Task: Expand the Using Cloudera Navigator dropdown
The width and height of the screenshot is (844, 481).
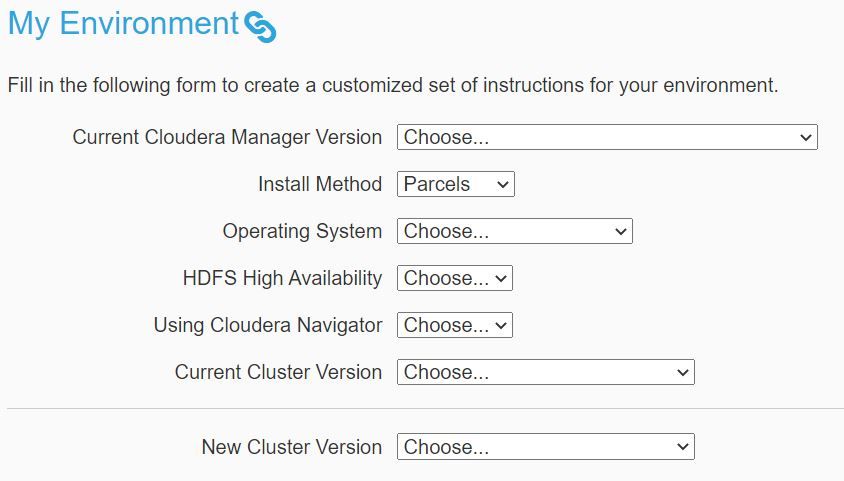Action: coord(454,325)
